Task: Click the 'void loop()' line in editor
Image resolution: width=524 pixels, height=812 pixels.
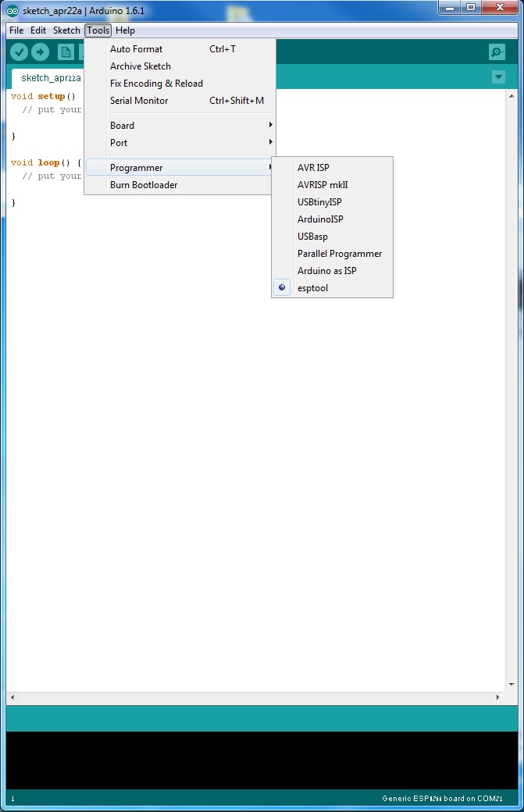Action: pos(45,162)
